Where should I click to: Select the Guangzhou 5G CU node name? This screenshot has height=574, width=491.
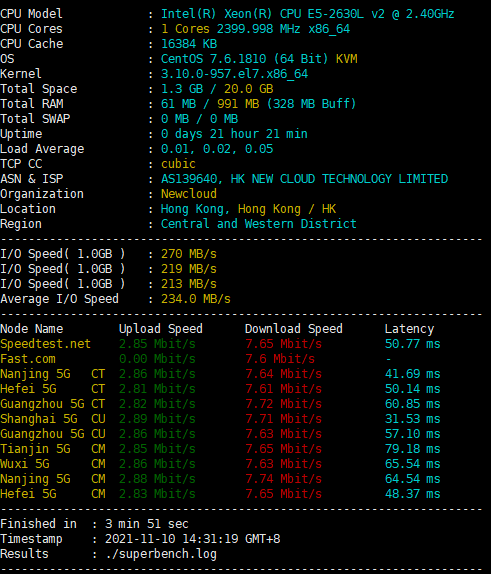coord(53,434)
